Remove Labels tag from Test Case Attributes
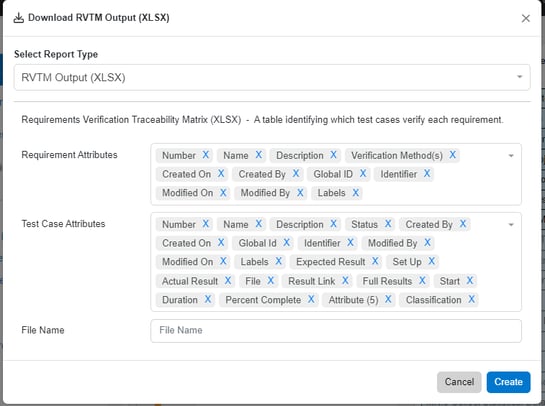545x406 pixels. (278, 262)
